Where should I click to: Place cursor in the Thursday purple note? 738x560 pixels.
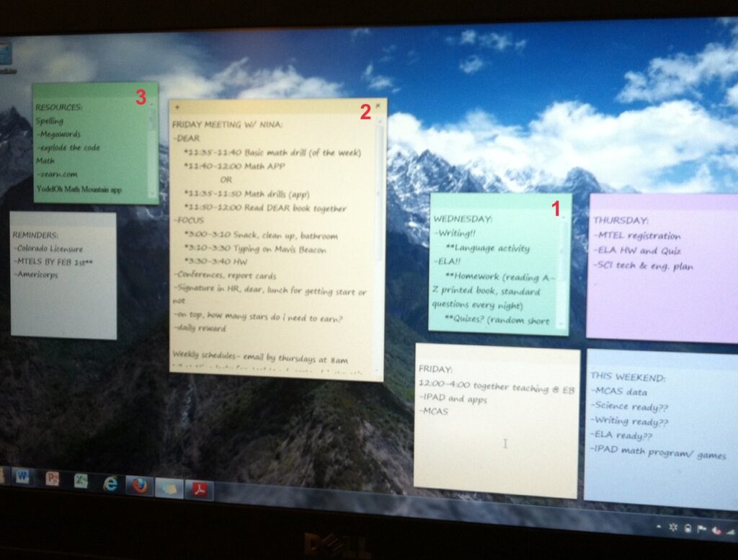coord(659,303)
